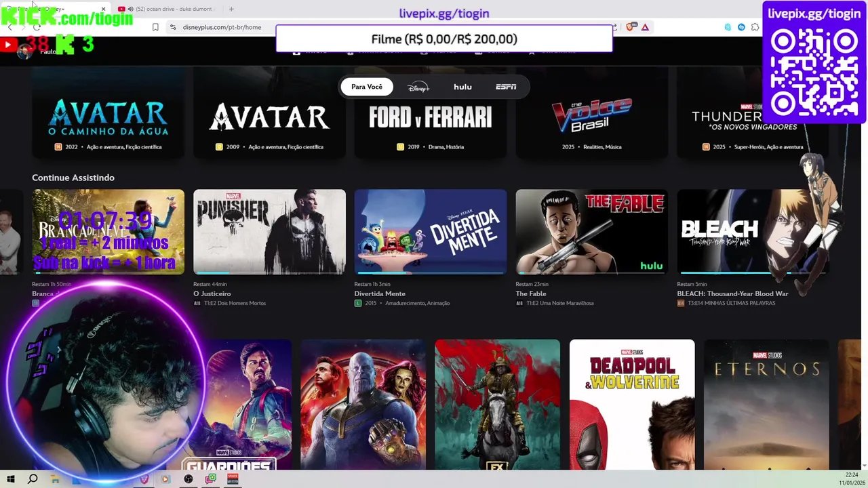Screen dimensions: 868x488
Task: Resume The Fable thumbnail
Action: 591,232
